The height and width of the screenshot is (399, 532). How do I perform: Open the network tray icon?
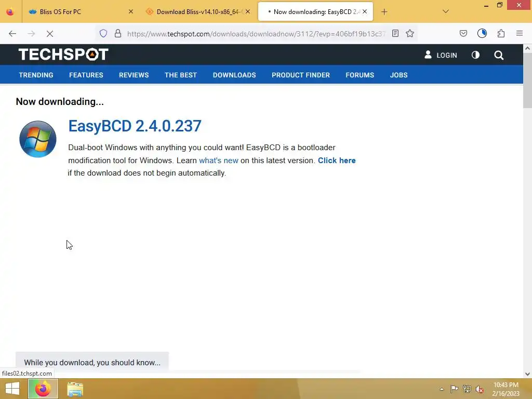[467, 389]
